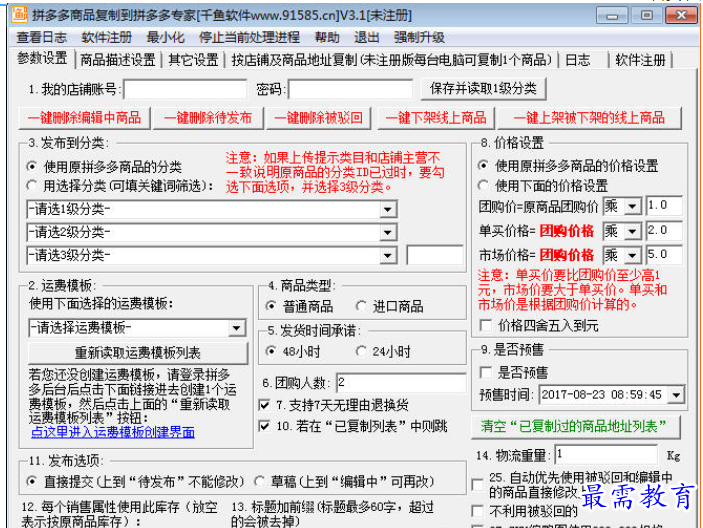Select 普通商品 radio button
Viewport: 703px width, 528px height.
point(271,306)
